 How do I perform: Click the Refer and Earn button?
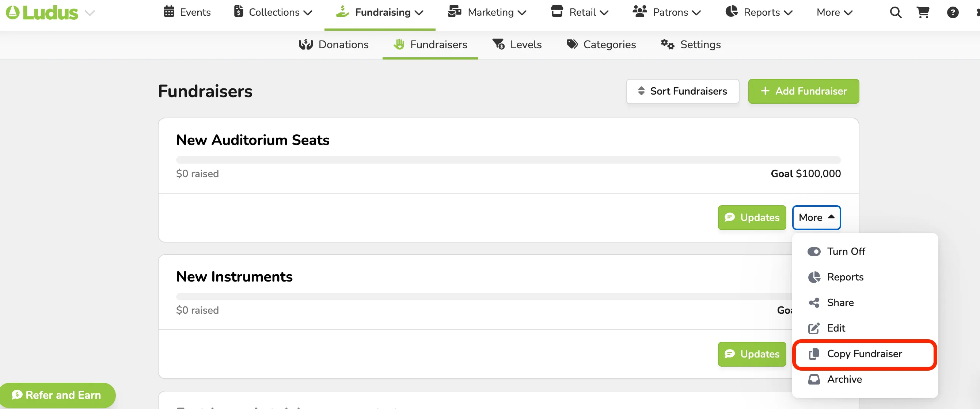pos(57,395)
